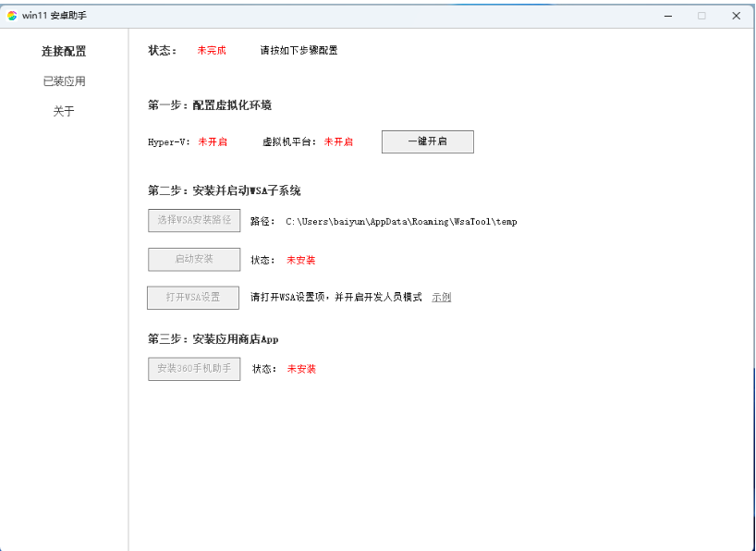Click the win11 安卓助手 title text
756x551 pixels.
pyautogui.click(x=55, y=16)
